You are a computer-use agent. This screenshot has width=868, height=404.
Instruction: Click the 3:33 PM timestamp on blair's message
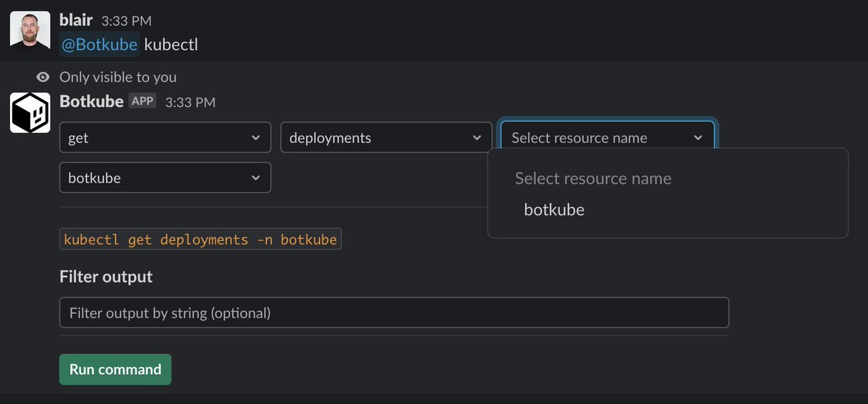pos(127,21)
